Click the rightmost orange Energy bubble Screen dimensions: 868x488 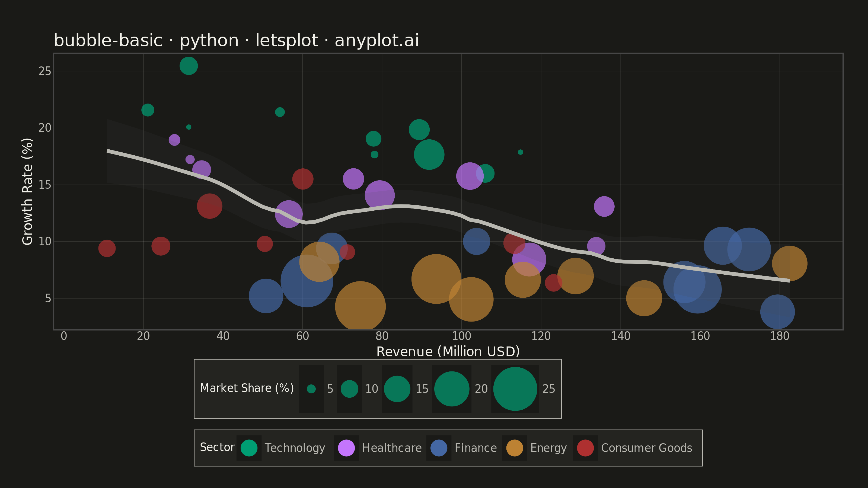(790, 263)
